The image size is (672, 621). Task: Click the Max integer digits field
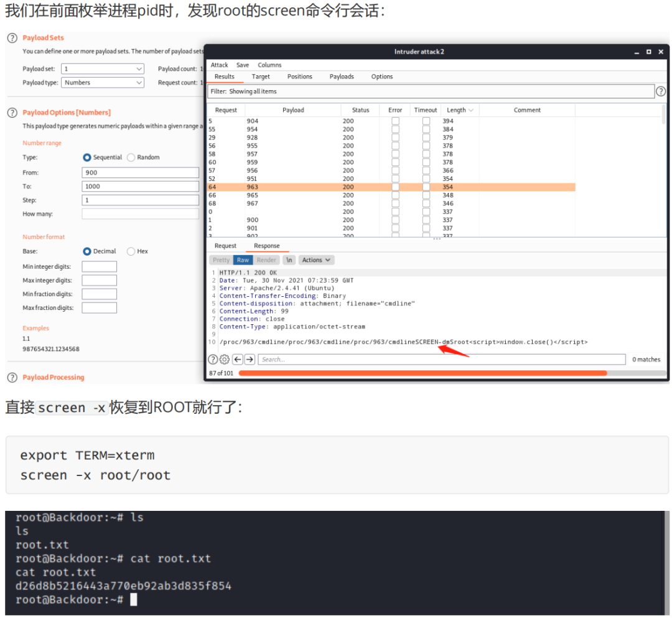(100, 280)
